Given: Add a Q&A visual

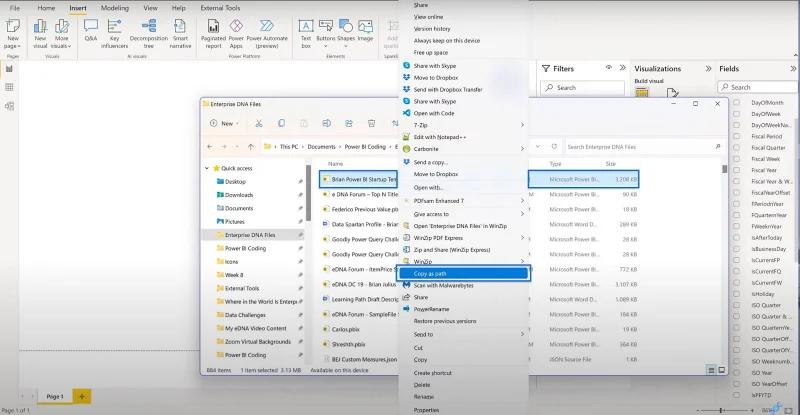Looking at the screenshot, I should 91,26.
